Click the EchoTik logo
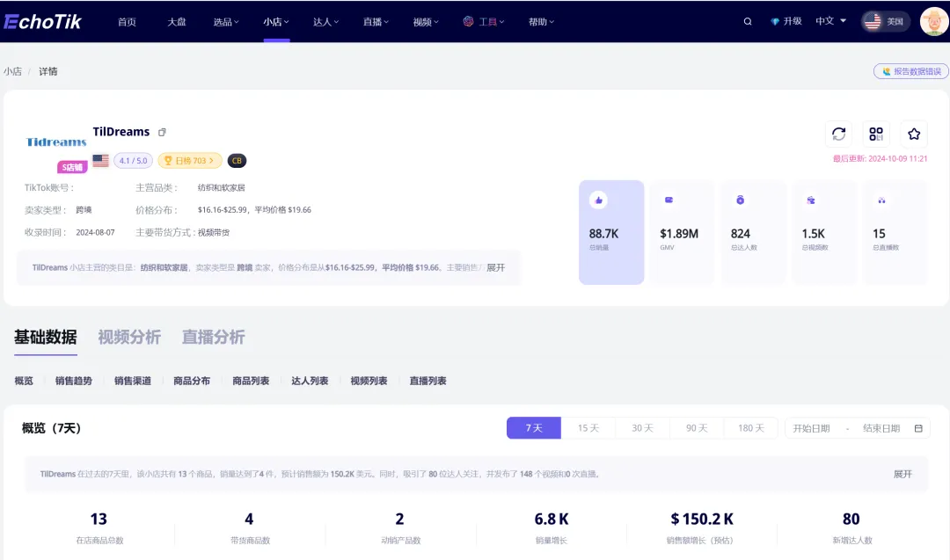Image resolution: width=950 pixels, height=560 pixels. coord(43,22)
